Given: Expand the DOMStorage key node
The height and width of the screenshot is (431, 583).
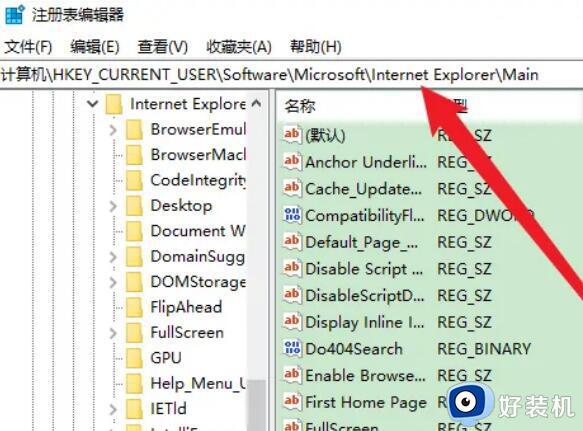Looking at the screenshot, I should tap(113, 282).
